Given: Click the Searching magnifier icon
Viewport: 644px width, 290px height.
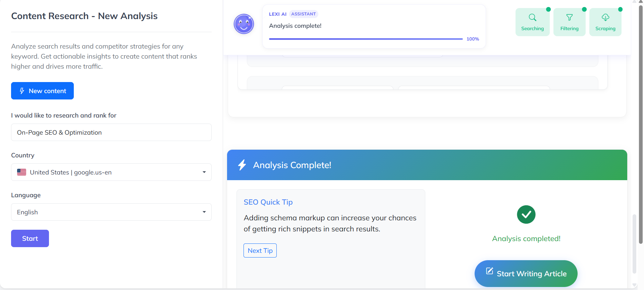Looking at the screenshot, I should click(532, 17).
